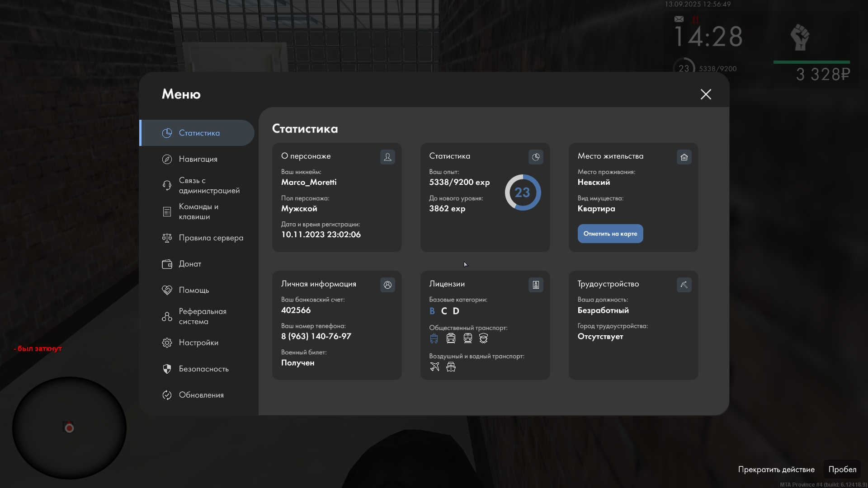Go to Правила сервера
868x488 pixels.
pyautogui.click(x=211, y=238)
